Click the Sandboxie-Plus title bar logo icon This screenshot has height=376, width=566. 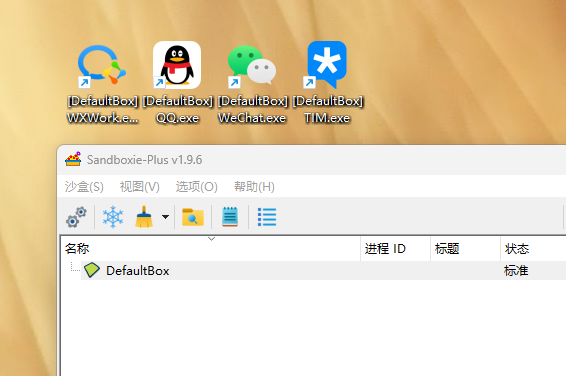coord(73,159)
